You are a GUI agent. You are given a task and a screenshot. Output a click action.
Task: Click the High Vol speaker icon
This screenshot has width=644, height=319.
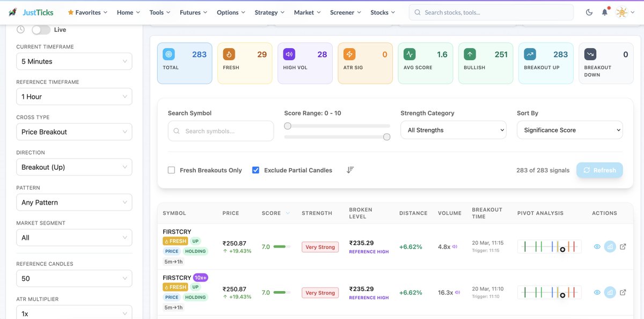click(289, 54)
